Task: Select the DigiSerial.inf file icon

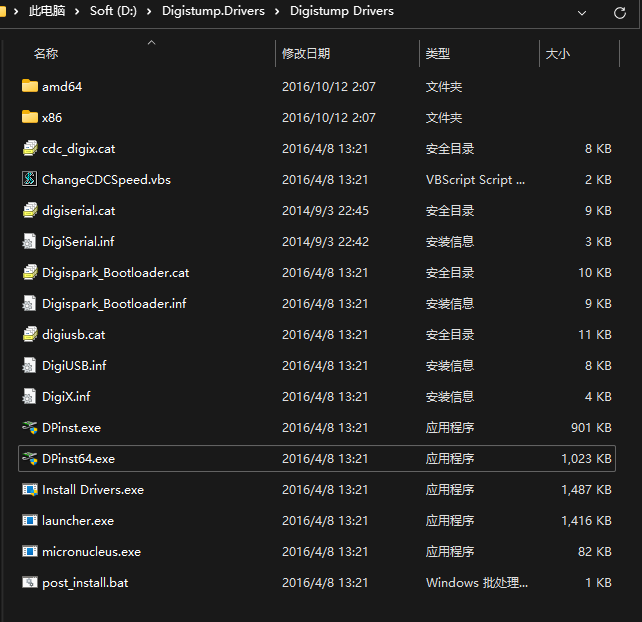Action: click(x=29, y=242)
